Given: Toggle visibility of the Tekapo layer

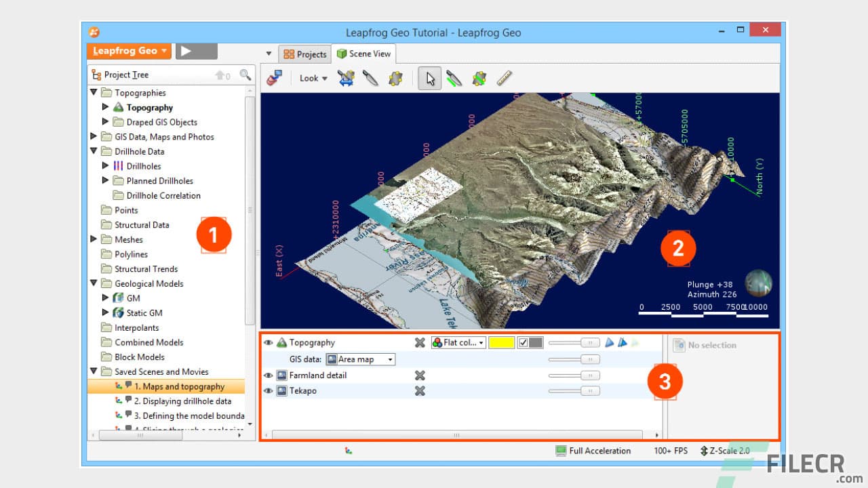Looking at the screenshot, I should [268, 390].
